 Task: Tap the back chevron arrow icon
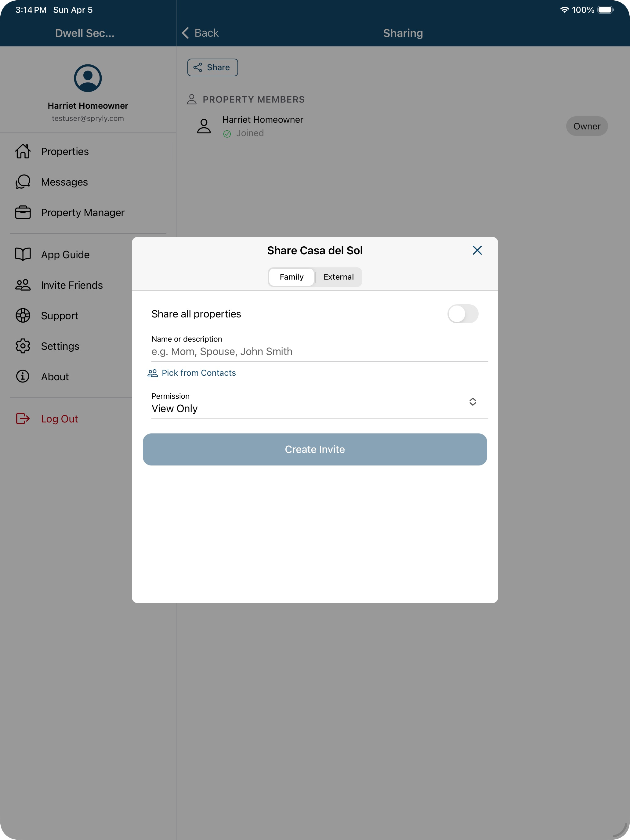point(185,33)
